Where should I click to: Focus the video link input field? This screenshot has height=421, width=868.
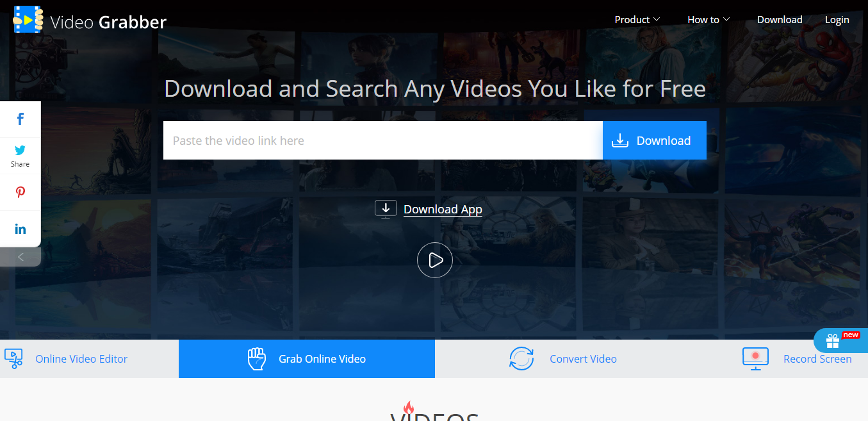coord(383,140)
